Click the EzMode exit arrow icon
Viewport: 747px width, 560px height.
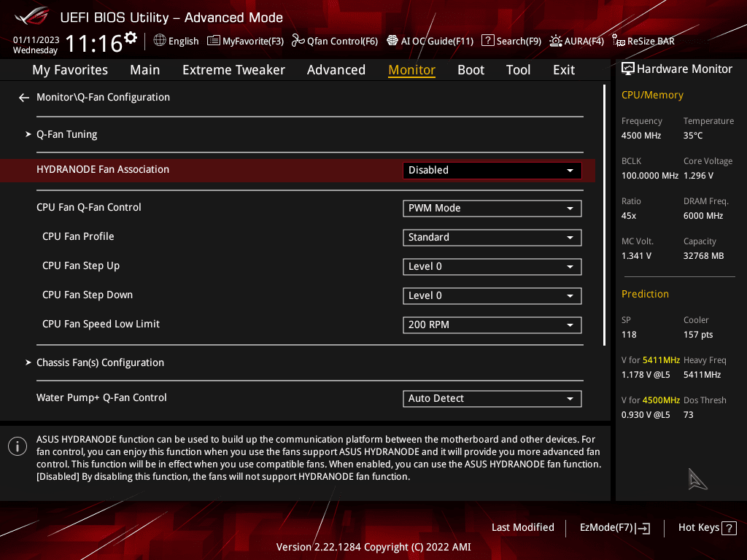[643, 528]
